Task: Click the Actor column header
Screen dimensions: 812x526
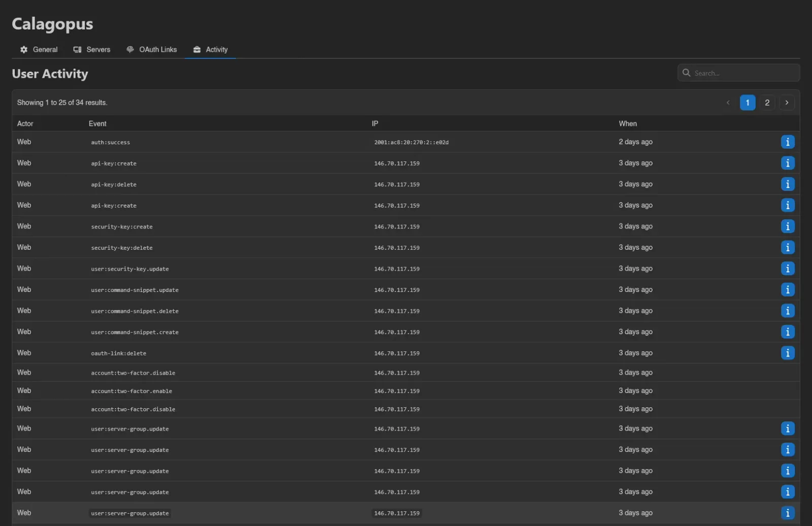Action: [x=25, y=124]
